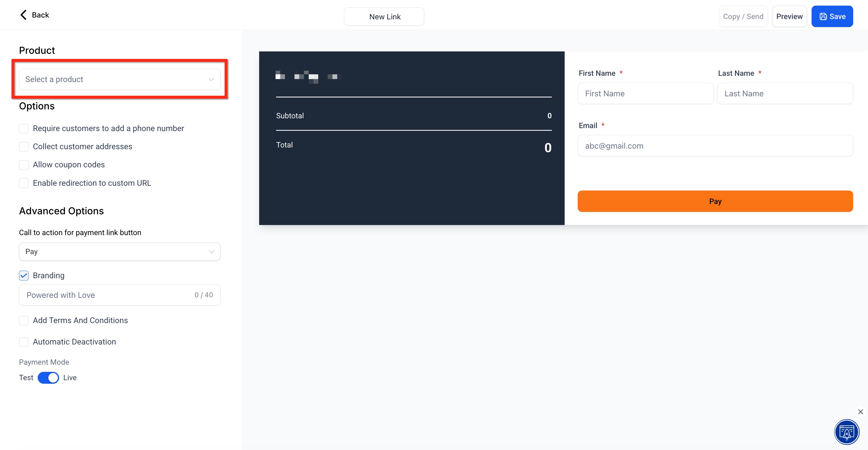868x450 pixels.
Task: Check Add Terms And Conditions
Action: 23,320
